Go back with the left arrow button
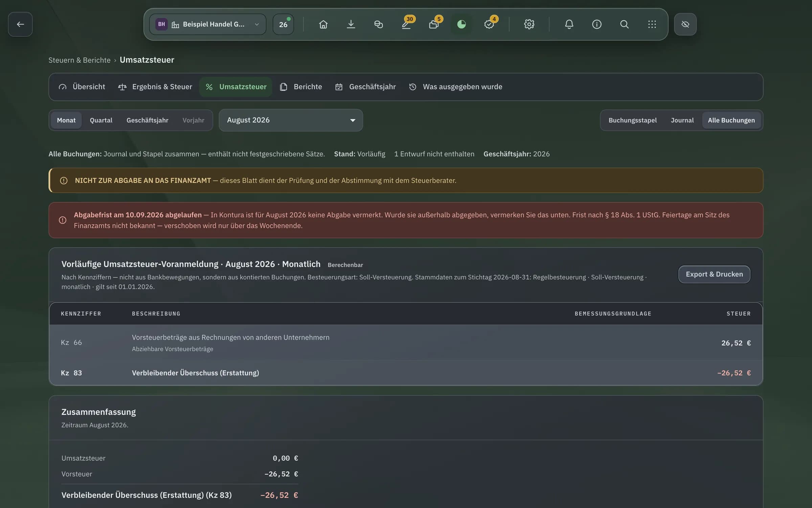 [20, 24]
